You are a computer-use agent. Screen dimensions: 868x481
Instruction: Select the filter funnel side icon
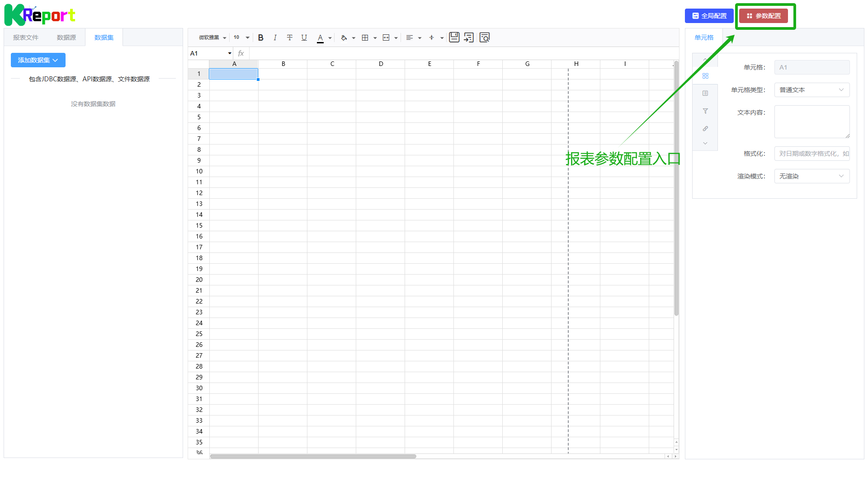click(705, 111)
